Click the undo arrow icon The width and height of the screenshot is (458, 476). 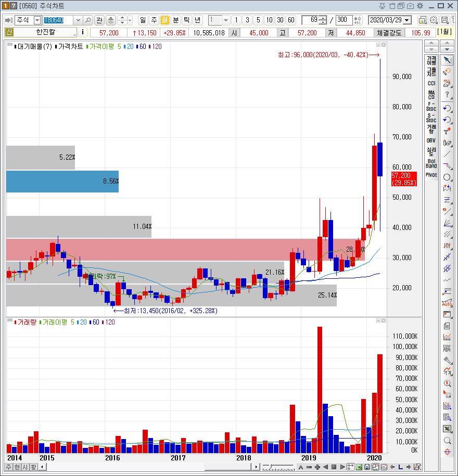[447, 109]
